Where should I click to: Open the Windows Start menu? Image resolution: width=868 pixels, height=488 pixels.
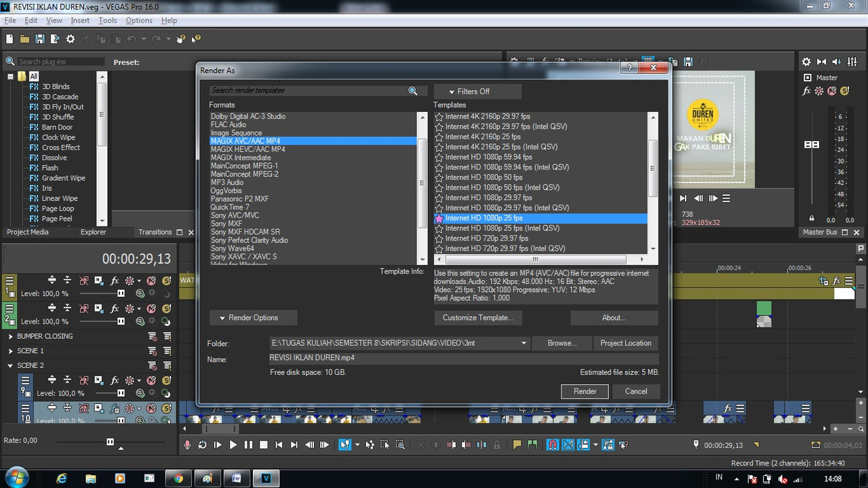click(x=16, y=478)
